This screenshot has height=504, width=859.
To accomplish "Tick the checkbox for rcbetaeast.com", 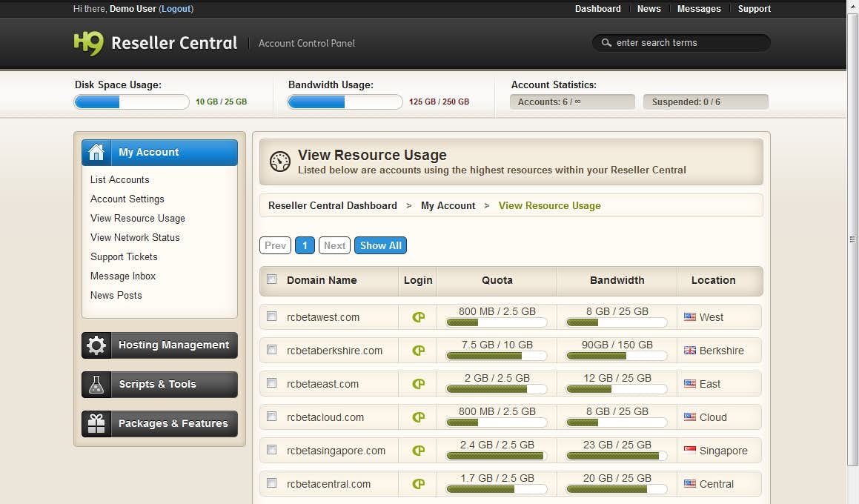I will pos(272,383).
